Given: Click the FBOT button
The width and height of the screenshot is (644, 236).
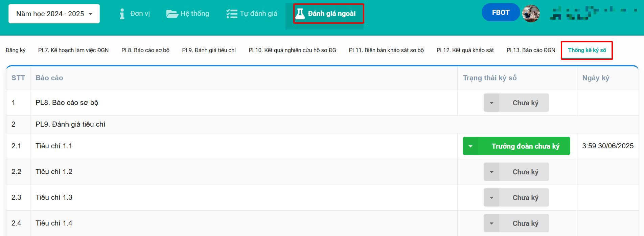Looking at the screenshot, I should point(501,13).
